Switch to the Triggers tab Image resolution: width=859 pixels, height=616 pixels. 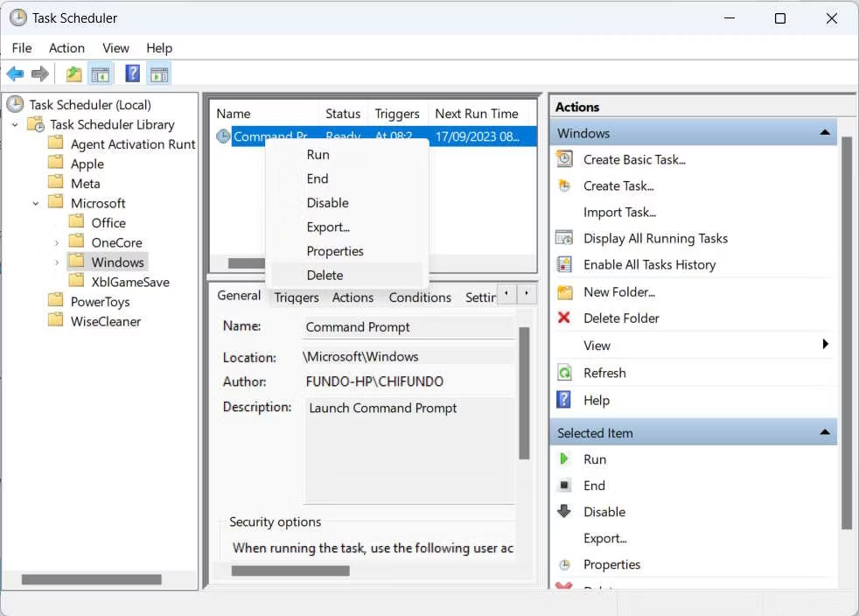[x=296, y=297]
